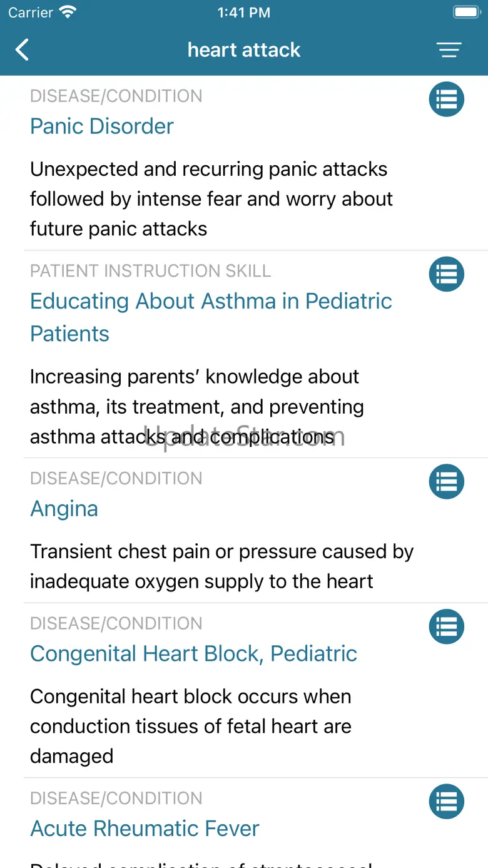
Task: Tap the Angina description text
Action: tap(221, 566)
